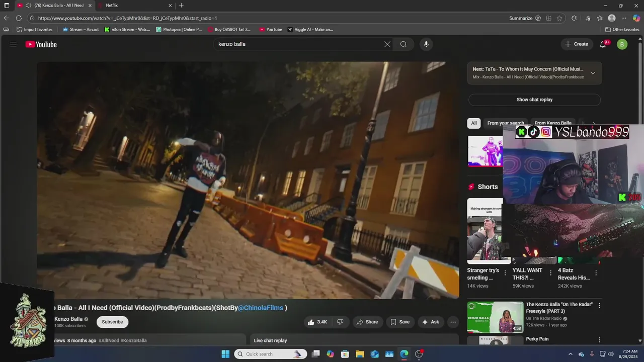The width and height of the screenshot is (644, 362).
Task: Open the 'n3on Stream' bookmark
Action: click(x=128, y=30)
